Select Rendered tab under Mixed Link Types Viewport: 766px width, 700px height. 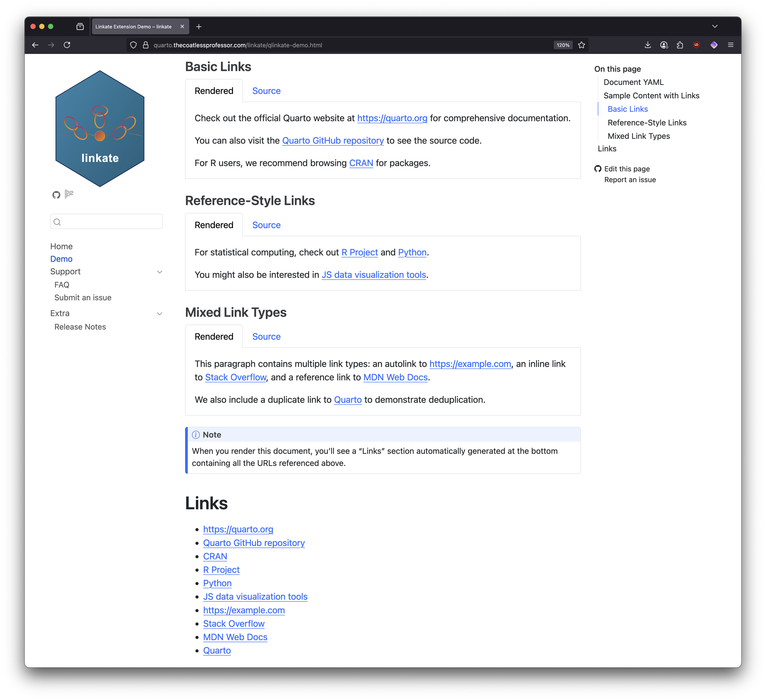(214, 337)
